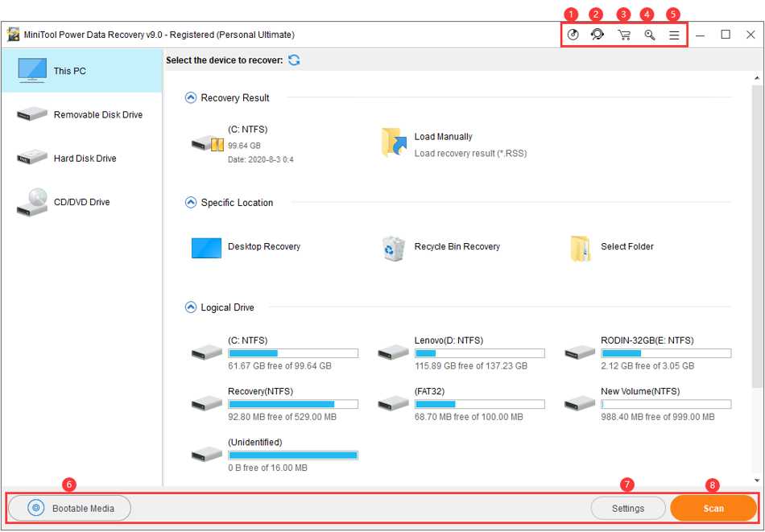Select the New Volume(NTFS) drive

pyautogui.click(x=648, y=404)
